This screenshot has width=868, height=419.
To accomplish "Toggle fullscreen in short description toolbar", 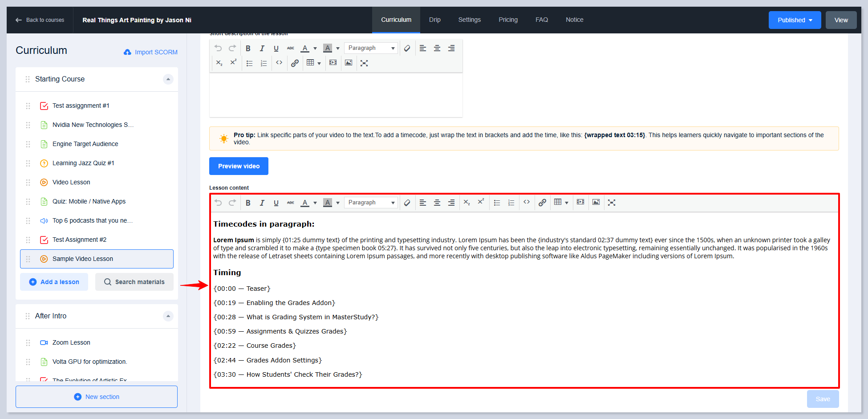I will click(x=364, y=63).
